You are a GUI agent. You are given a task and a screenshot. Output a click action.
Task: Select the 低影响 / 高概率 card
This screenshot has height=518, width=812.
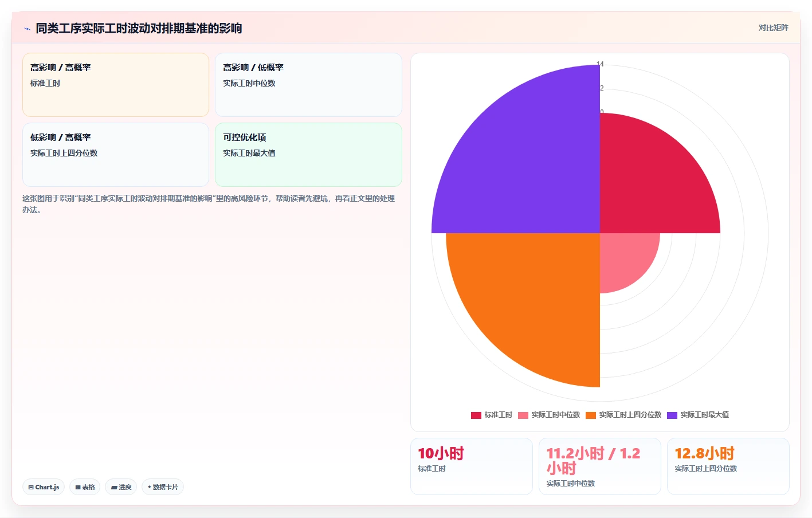click(116, 155)
